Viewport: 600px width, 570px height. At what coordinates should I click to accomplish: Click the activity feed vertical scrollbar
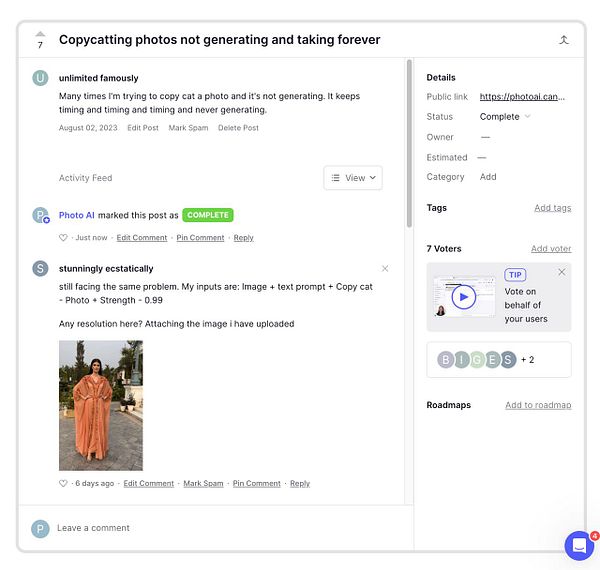(x=409, y=143)
